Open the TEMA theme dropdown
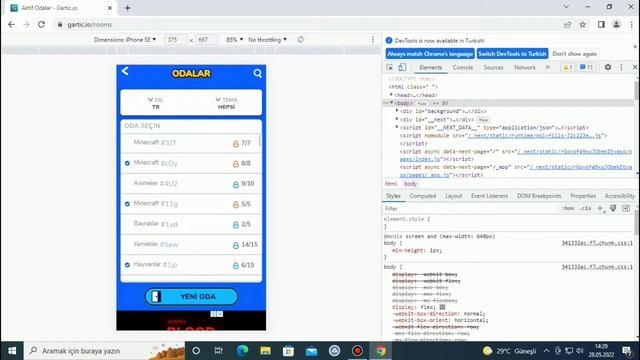 click(226, 103)
